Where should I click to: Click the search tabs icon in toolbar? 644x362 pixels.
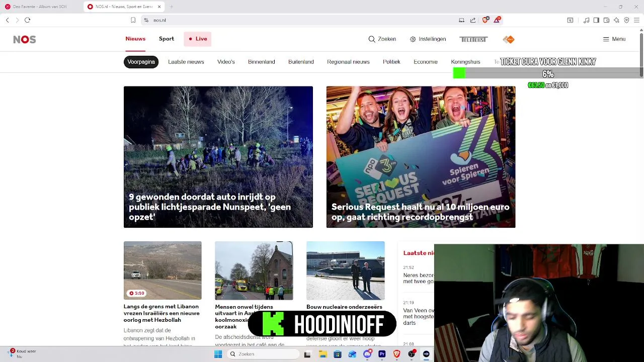click(x=570, y=20)
